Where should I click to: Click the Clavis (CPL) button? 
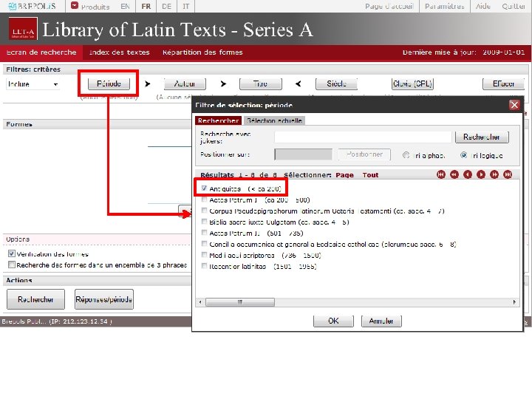(x=412, y=83)
